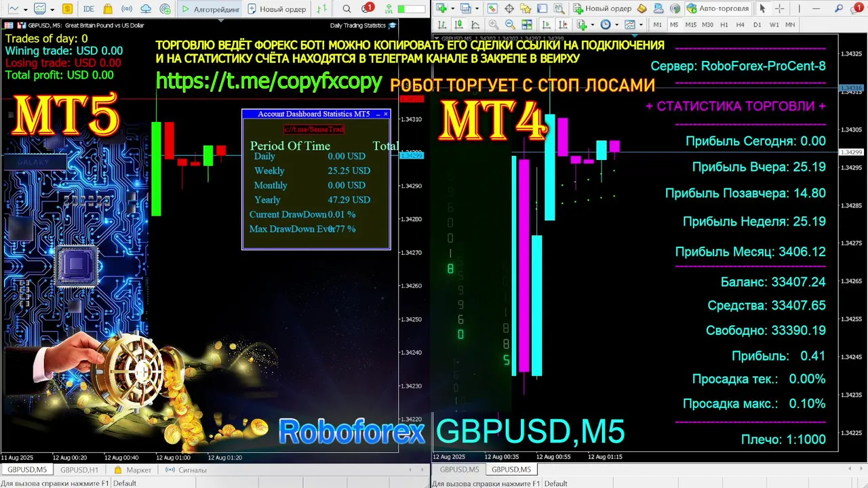Zoom out on the MT4 chart
Image resolution: width=868 pixels, height=488 pixels.
pos(510,24)
